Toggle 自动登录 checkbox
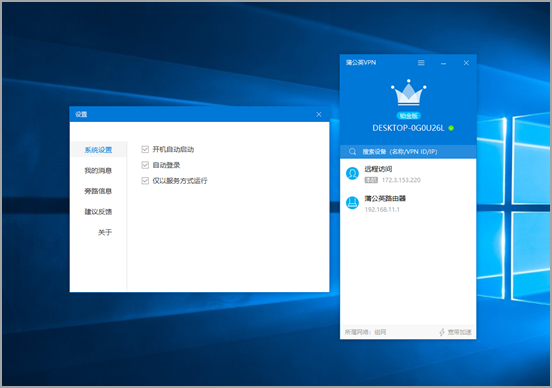This screenshot has width=552, height=388. pyautogui.click(x=145, y=165)
